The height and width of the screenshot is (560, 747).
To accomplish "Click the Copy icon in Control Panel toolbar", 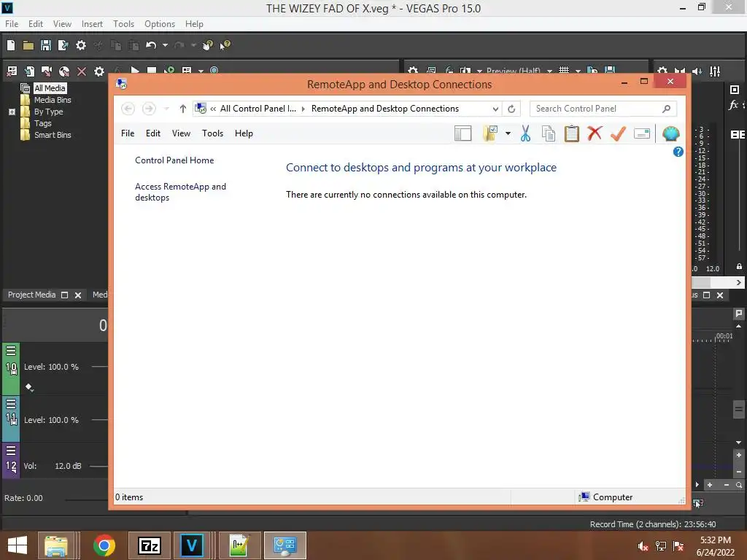I will 549,134.
